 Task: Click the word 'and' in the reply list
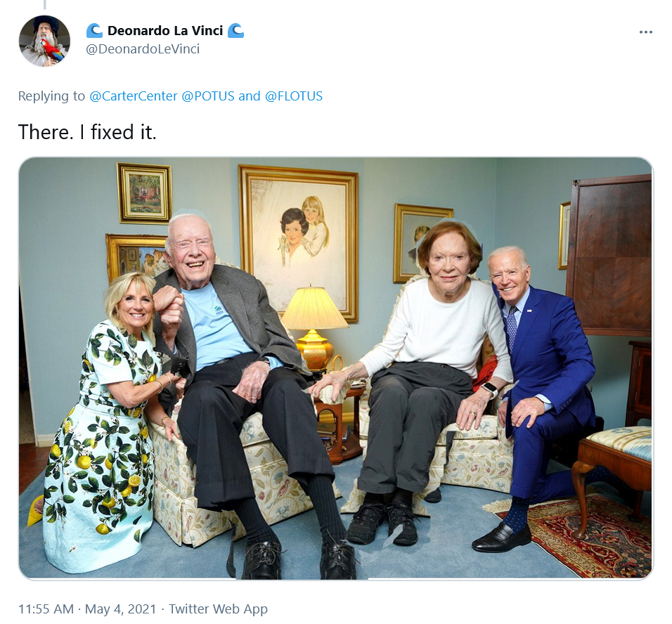pos(249,96)
